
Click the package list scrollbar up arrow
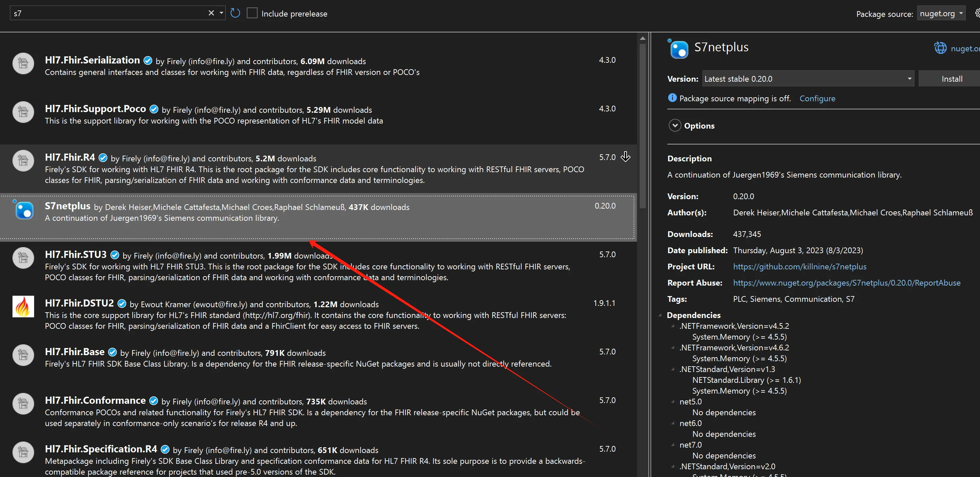[x=642, y=38]
